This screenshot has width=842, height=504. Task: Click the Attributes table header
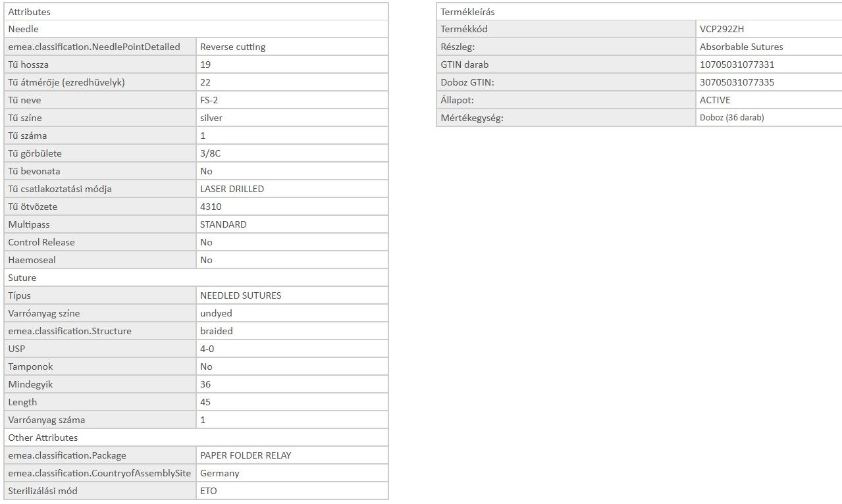29,12
